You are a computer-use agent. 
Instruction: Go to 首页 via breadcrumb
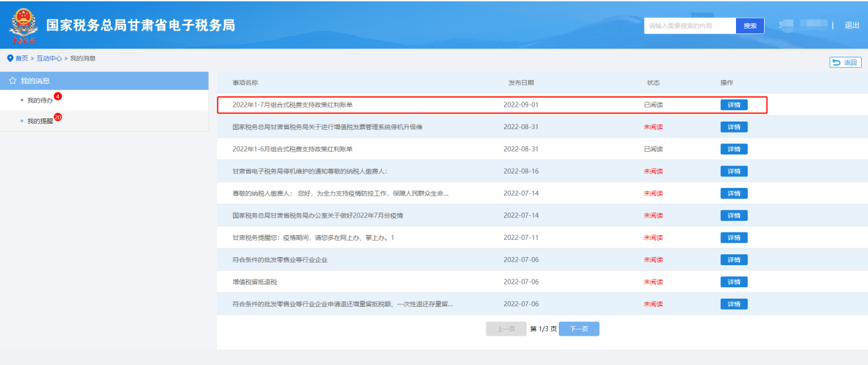pyautogui.click(x=22, y=59)
